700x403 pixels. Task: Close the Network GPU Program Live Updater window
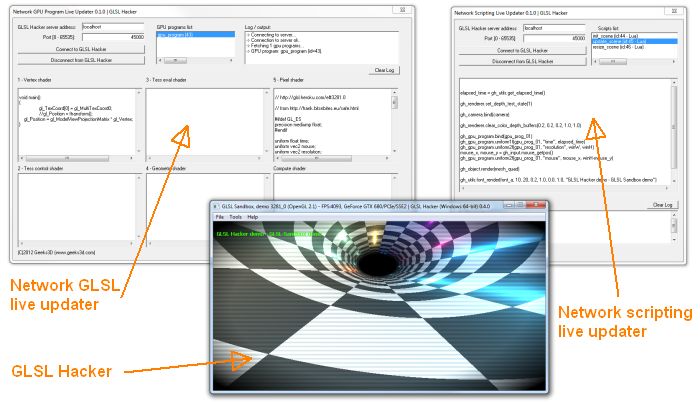point(402,10)
